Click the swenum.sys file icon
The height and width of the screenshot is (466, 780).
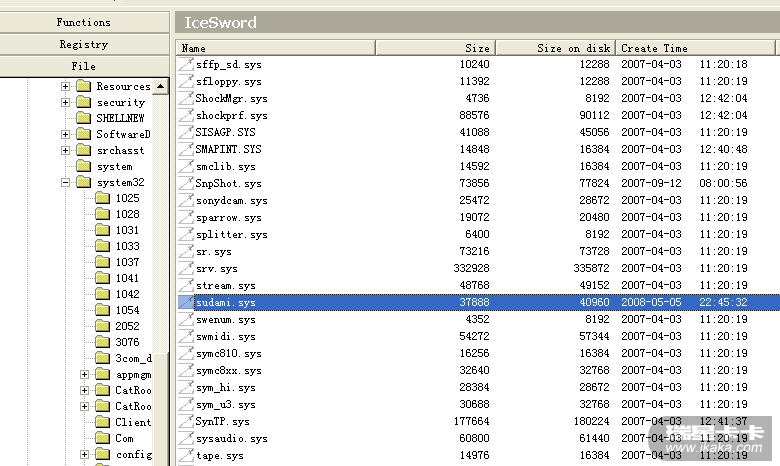pos(186,319)
